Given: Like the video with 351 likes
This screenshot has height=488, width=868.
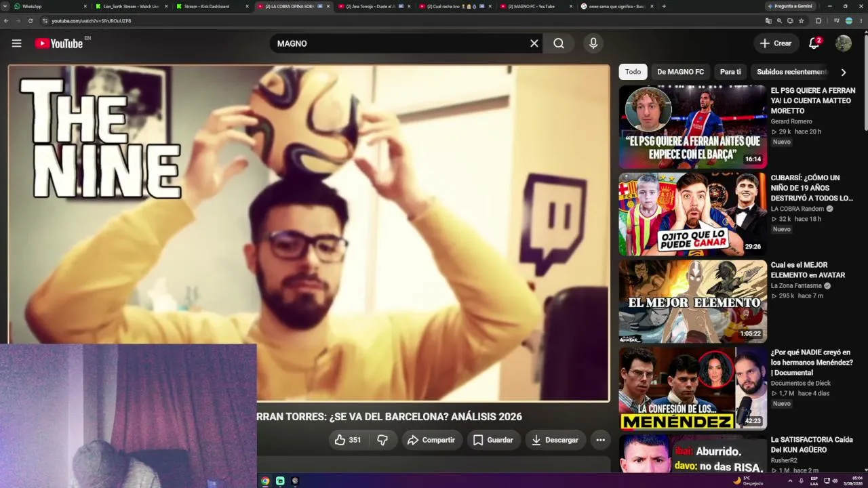Looking at the screenshot, I should [348, 440].
